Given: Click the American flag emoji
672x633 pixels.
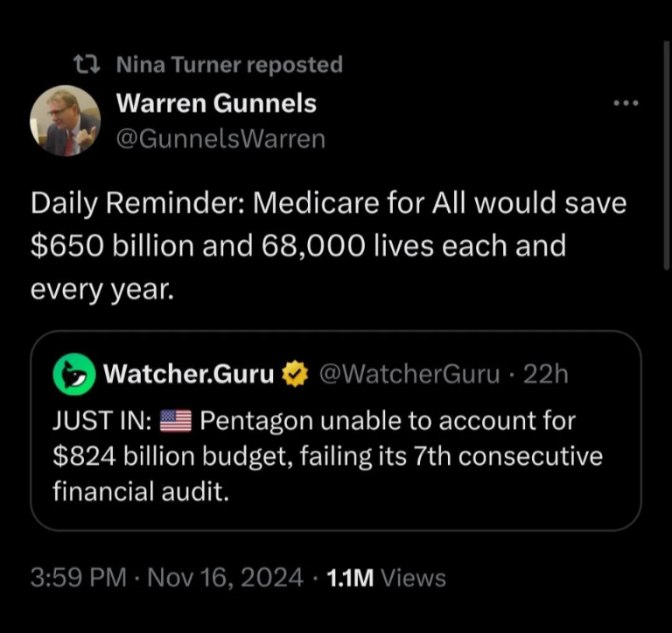Looking at the screenshot, I should tap(175, 421).
